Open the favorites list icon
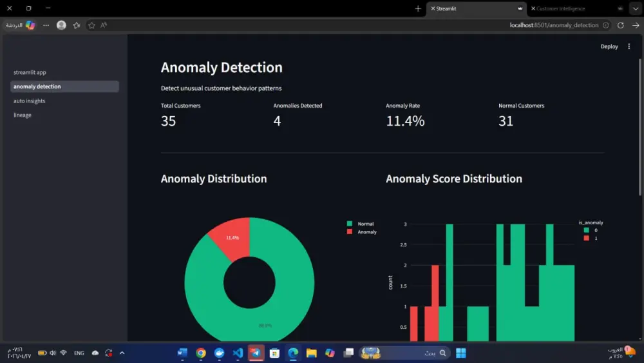 point(77,25)
